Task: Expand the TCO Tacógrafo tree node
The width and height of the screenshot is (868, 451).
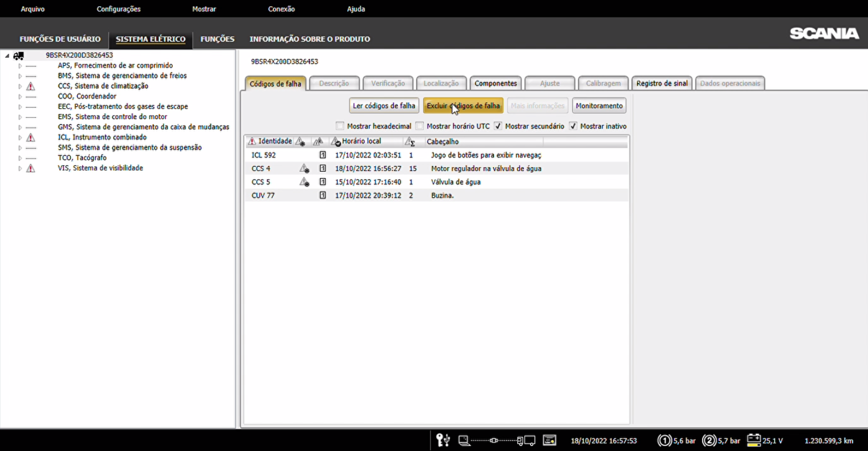Action: [x=20, y=158]
